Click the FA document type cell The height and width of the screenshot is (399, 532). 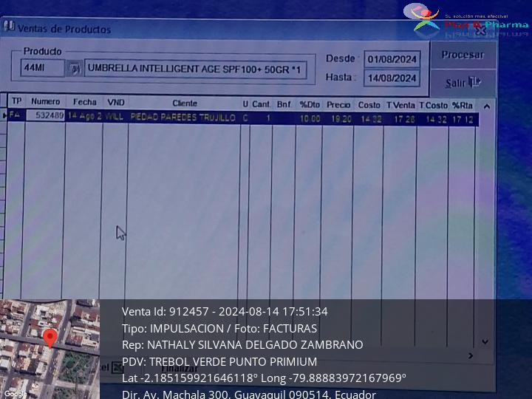(15, 115)
